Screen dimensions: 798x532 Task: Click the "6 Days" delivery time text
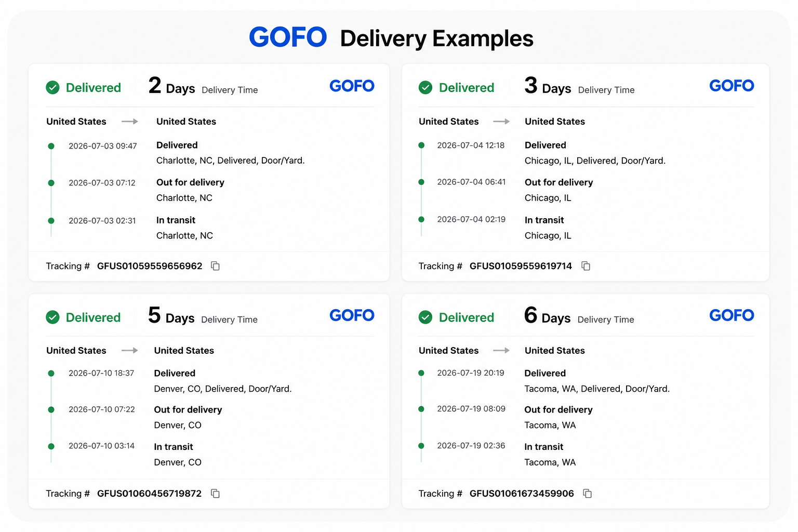coord(548,316)
